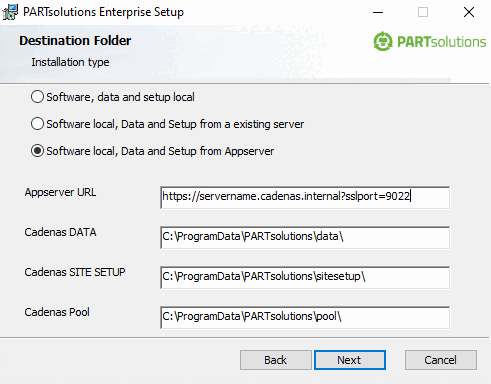This screenshot has width=491, height=384.
Task: Click the 'Cadenas SITE SETUP' label
Action: point(75,272)
